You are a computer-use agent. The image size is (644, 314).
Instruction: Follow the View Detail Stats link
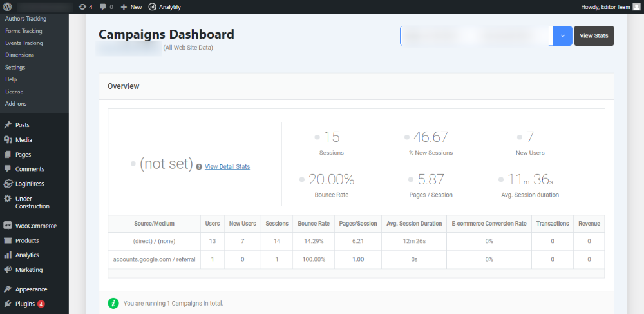click(227, 166)
